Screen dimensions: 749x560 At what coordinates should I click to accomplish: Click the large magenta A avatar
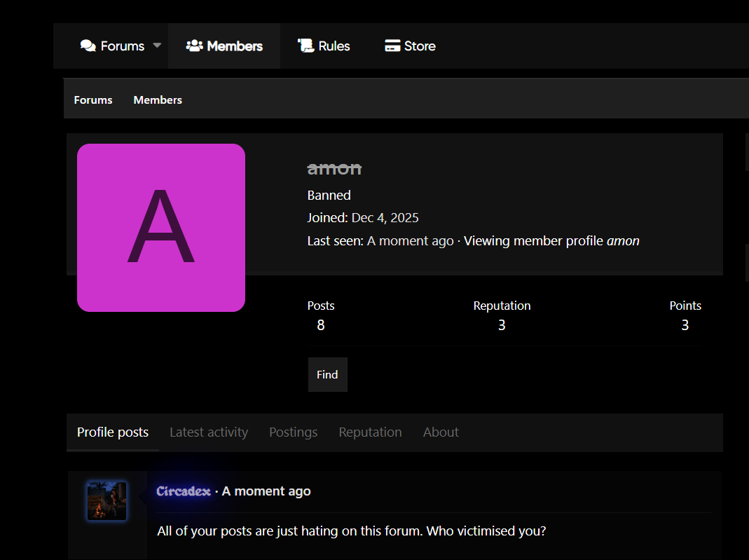161,228
